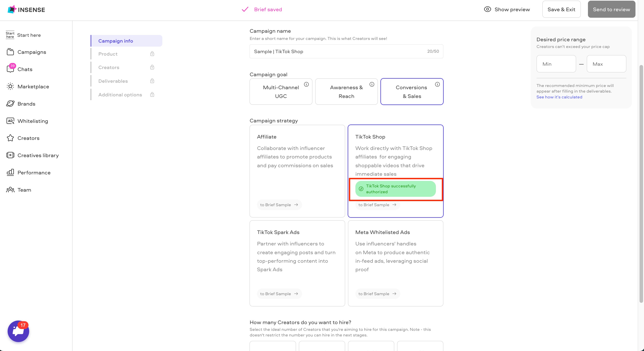Open Meta Whitelisted Ads to Brief Sample link
Screen dimensions: 644x351
[378, 294]
